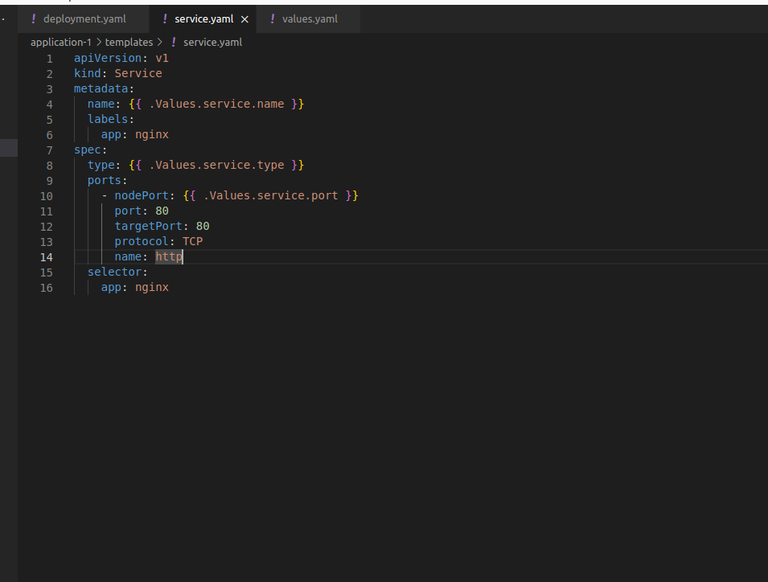
Task: Click 'nginx' value under labels
Action: tap(152, 134)
